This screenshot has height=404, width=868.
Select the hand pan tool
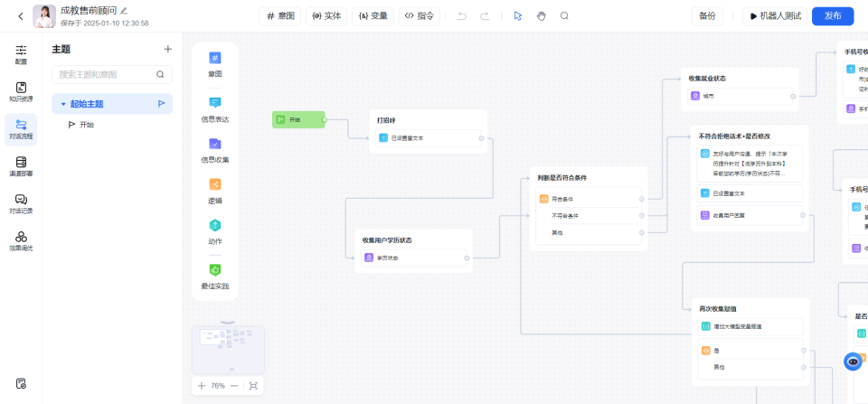pos(542,16)
